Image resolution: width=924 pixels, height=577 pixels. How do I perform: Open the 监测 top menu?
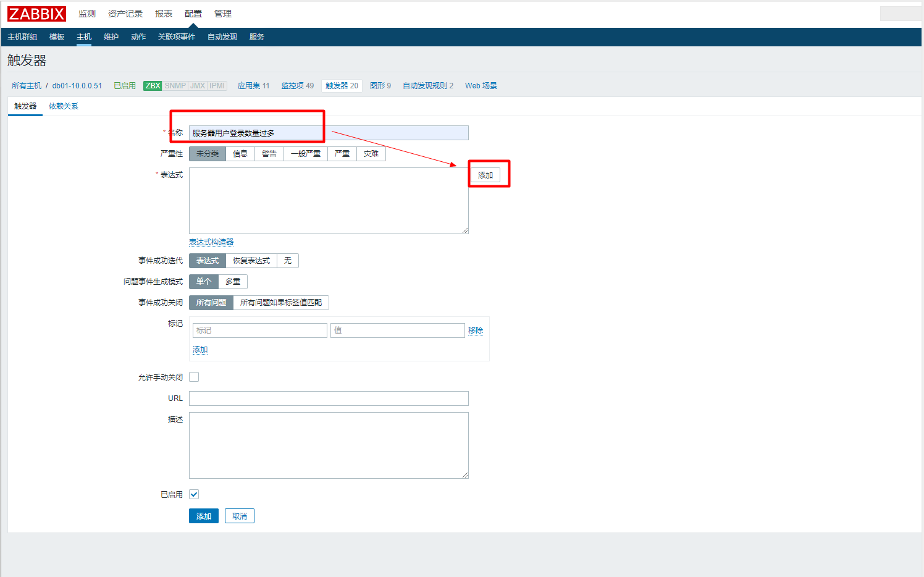pos(87,14)
